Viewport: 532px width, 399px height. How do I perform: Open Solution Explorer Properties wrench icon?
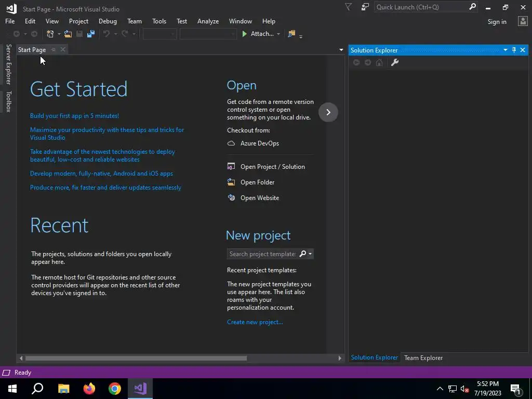point(395,62)
